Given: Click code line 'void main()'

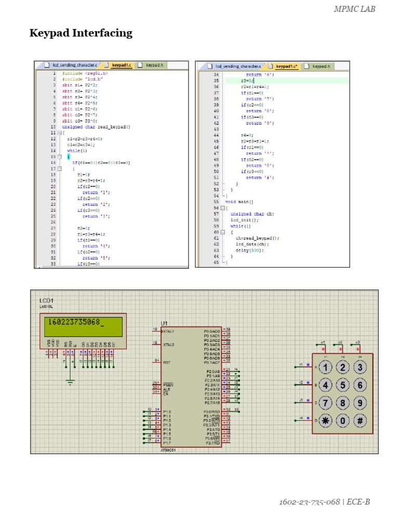Looking at the screenshot, I should click(239, 202).
